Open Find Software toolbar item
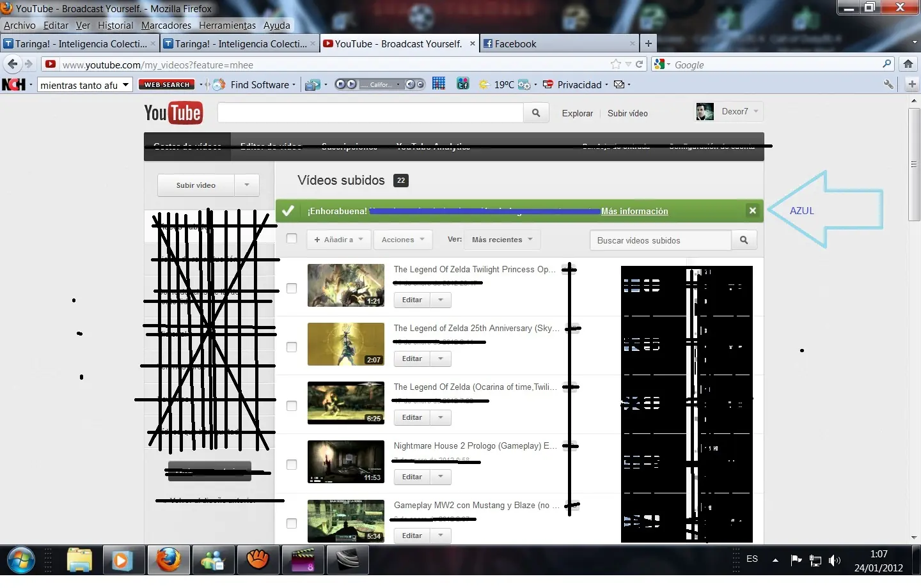921x588 pixels. click(254, 84)
